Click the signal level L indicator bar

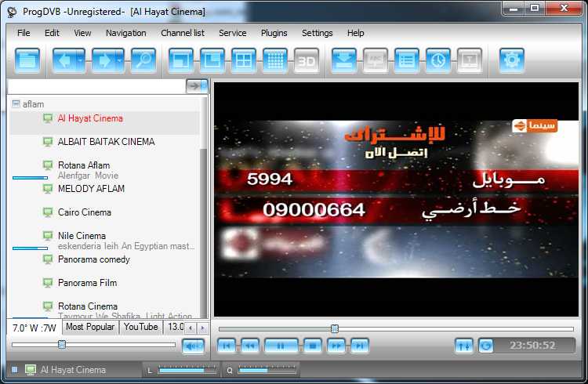pos(188,371)
